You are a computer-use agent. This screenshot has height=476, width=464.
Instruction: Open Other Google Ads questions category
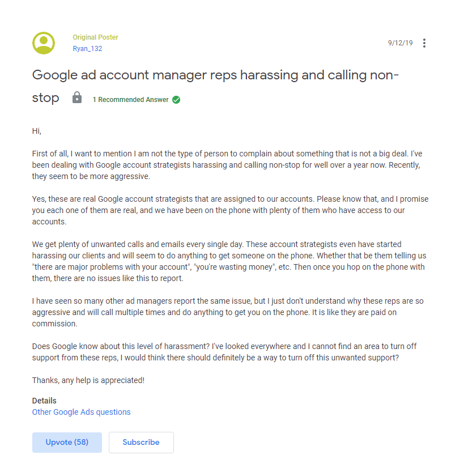[x=82, y=412]
